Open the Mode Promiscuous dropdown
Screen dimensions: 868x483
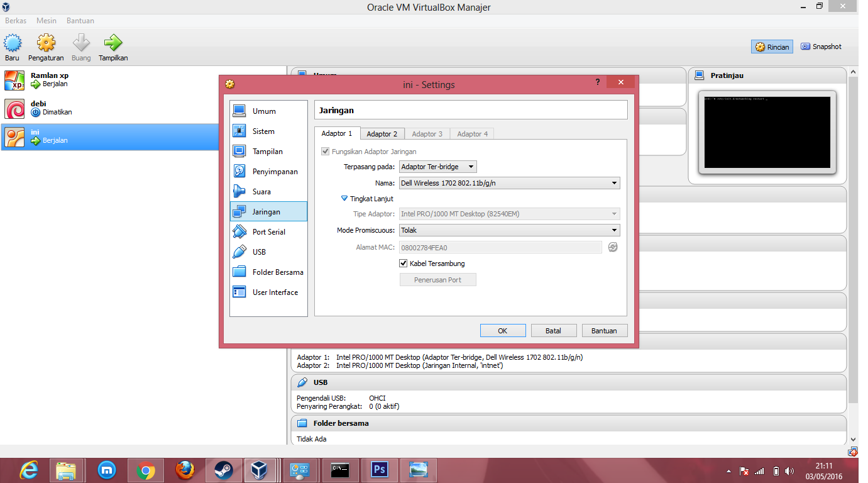[510, 230]
